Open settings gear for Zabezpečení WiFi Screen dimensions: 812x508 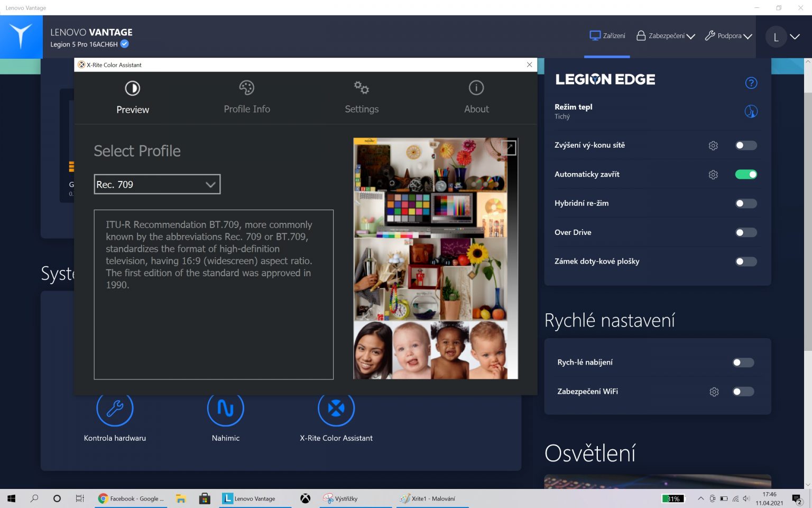pos(714,392)
